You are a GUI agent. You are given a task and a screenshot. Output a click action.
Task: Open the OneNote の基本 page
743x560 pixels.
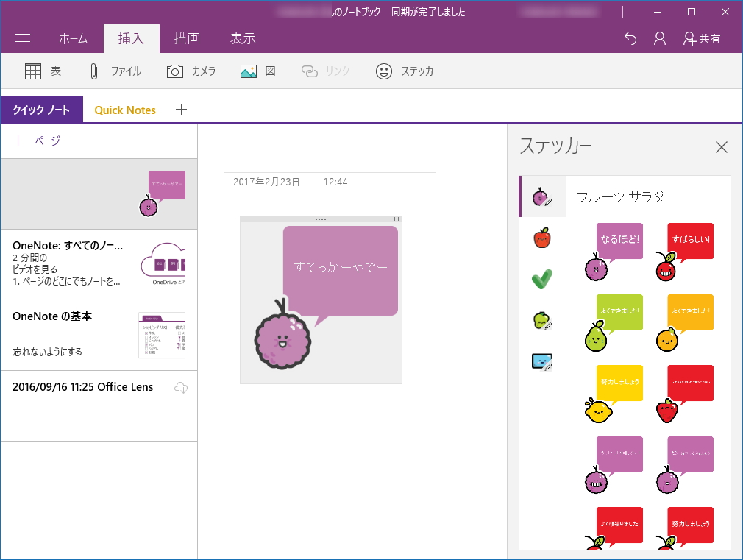(99, 336)
